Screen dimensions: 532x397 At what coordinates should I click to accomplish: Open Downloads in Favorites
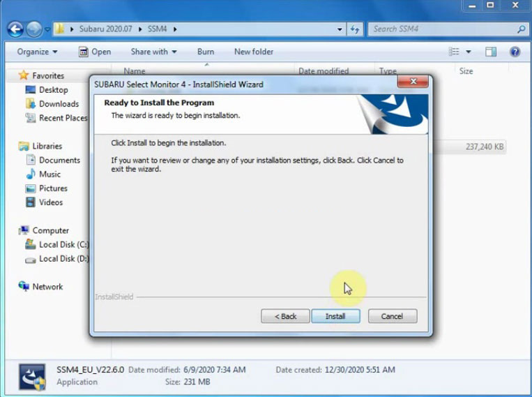(x=59, y=103)
